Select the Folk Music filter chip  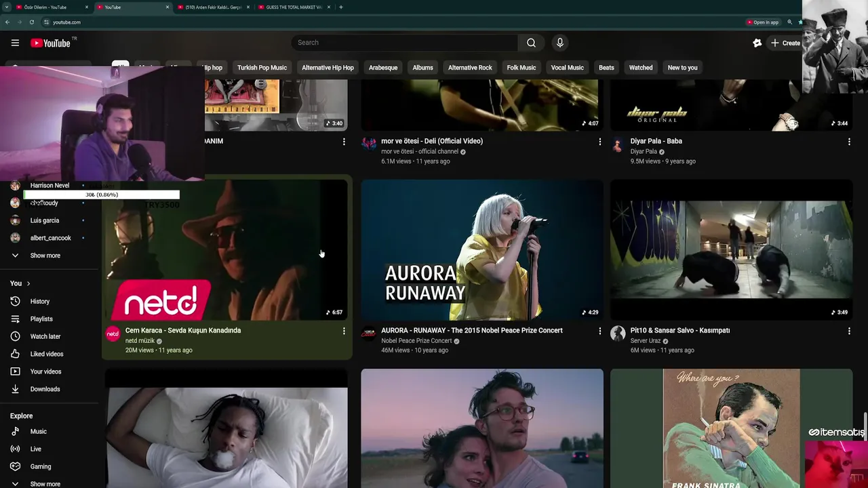coord(521,68)
